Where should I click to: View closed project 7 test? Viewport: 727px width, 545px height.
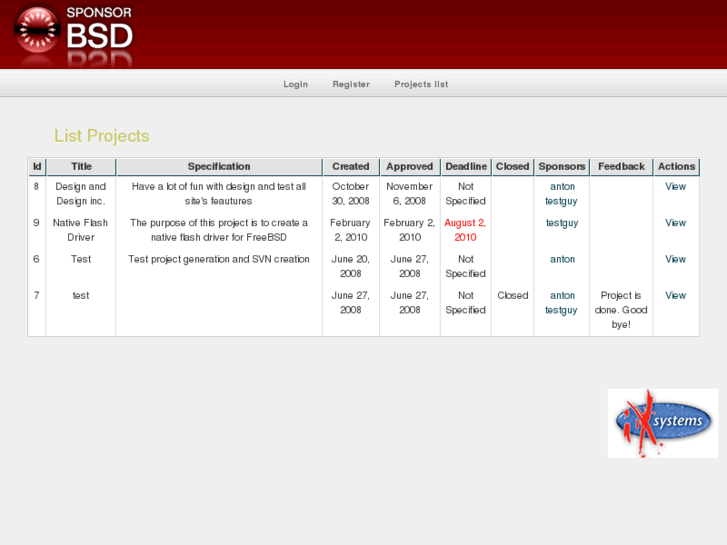(675, 295)
